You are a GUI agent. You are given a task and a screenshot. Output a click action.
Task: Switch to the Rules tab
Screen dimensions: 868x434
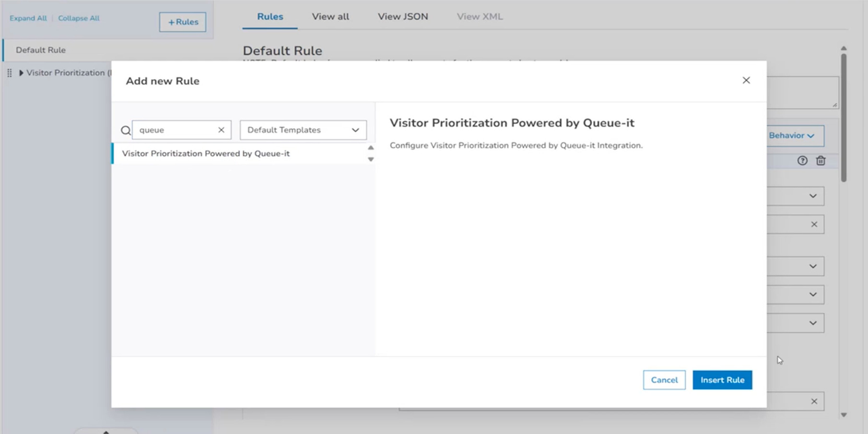click(270, 16)
